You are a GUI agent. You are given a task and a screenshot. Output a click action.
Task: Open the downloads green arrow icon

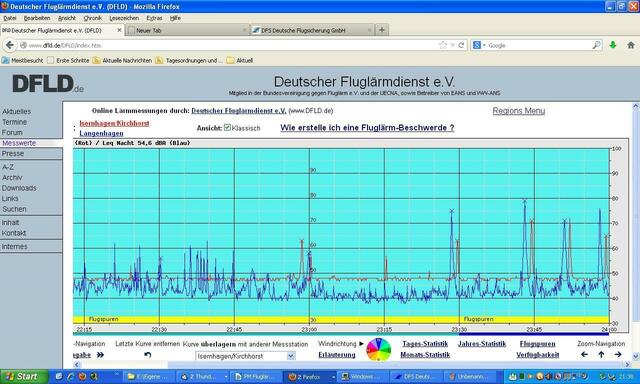coord(613,45)
